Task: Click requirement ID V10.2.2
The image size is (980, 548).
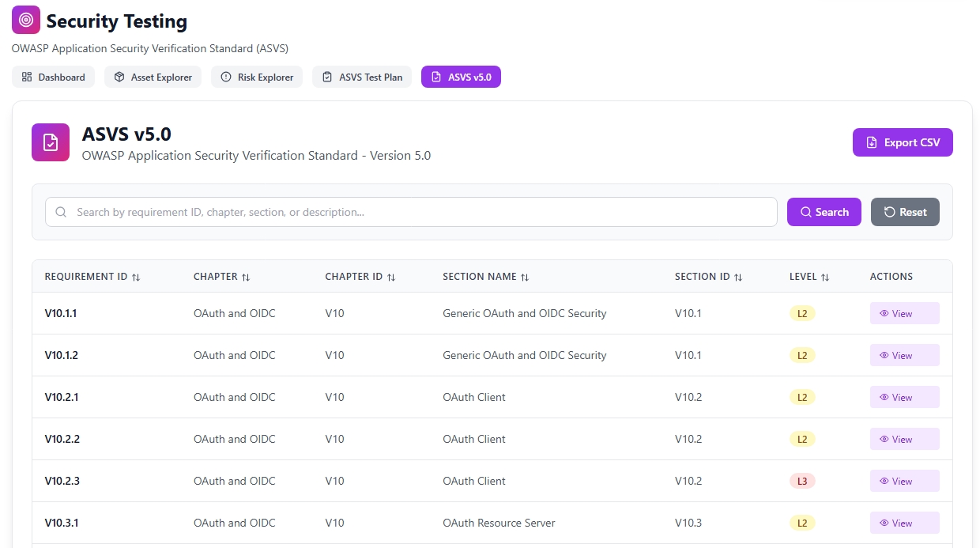Action: coord(62,439)
